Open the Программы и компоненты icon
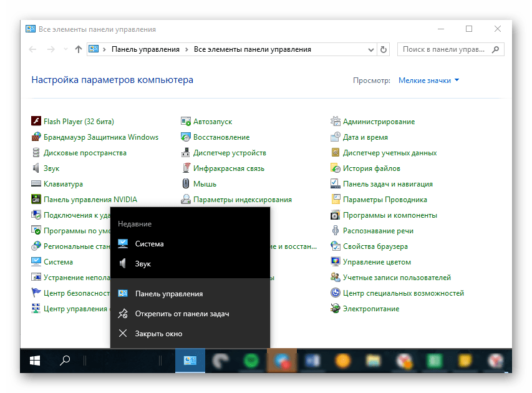 click(x=335, y=215)
